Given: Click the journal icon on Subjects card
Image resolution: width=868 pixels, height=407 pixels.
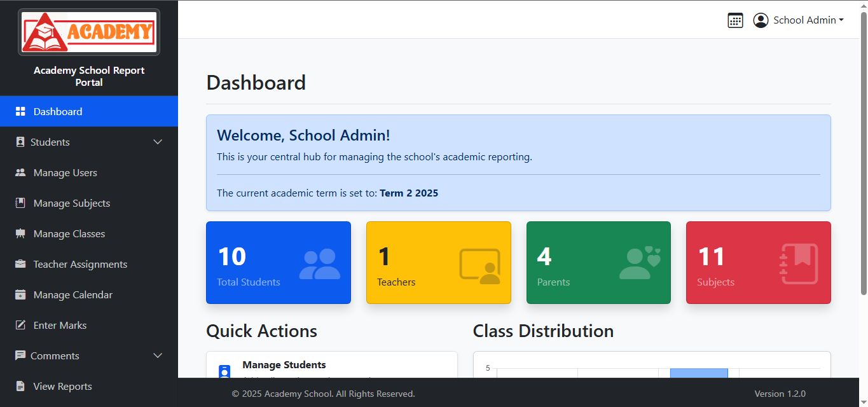Looking at the screenshot, I should tap(799, 263).
